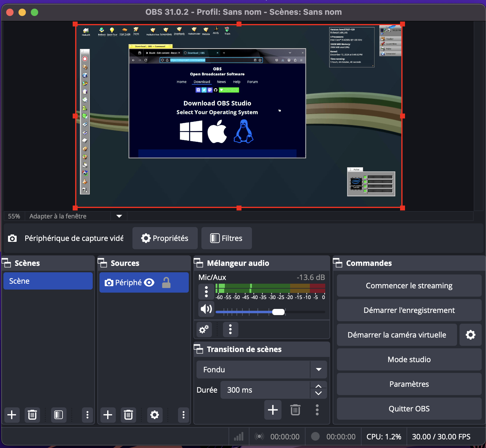Toggle visibility eye of Périphé source
The image size is (486, 448).
149,282
